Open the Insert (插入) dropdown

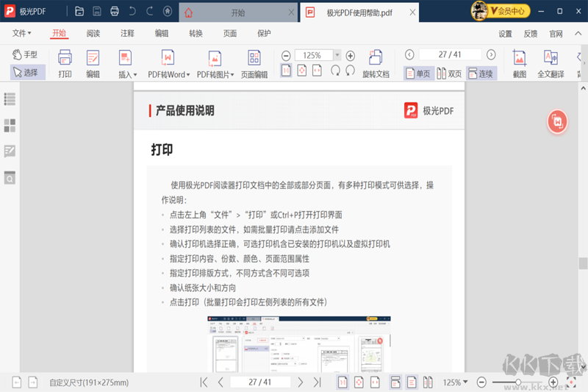pyautogui.click(x=127, y=64)
